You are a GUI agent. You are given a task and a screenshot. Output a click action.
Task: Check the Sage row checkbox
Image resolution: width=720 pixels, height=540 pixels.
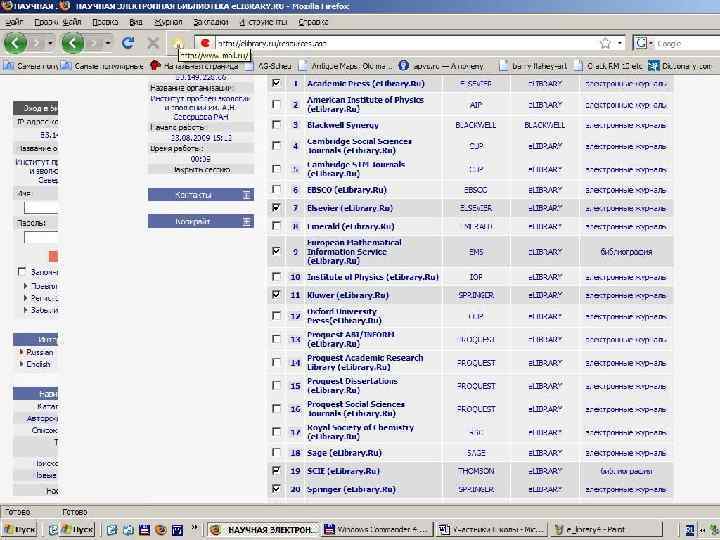pyautogui.click(x=276, y=452)
